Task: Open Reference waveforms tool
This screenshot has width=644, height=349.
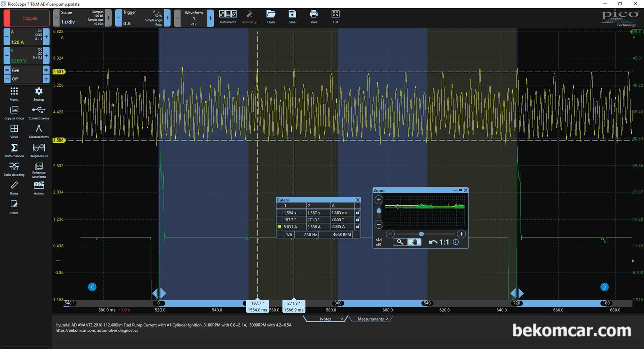Action: click(39, 170)
